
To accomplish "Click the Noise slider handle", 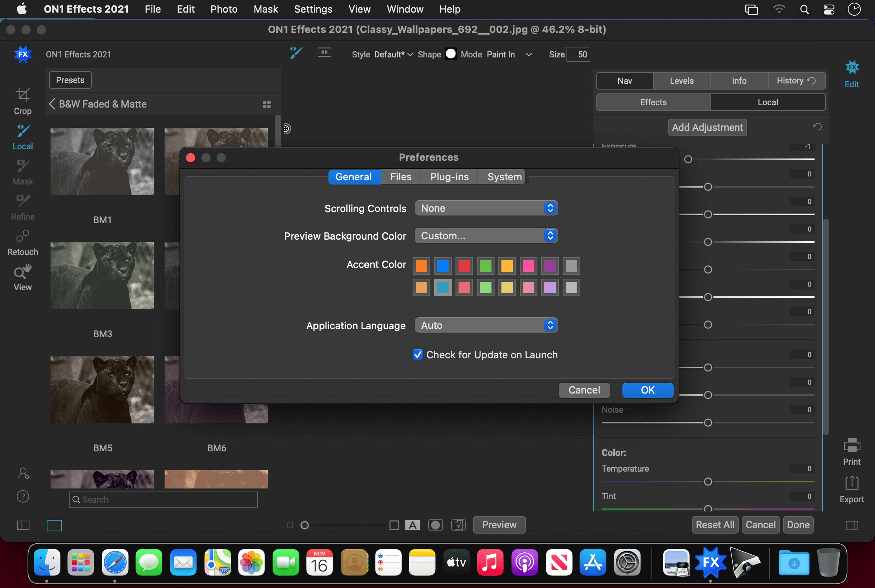I will [x=708, y=423].
